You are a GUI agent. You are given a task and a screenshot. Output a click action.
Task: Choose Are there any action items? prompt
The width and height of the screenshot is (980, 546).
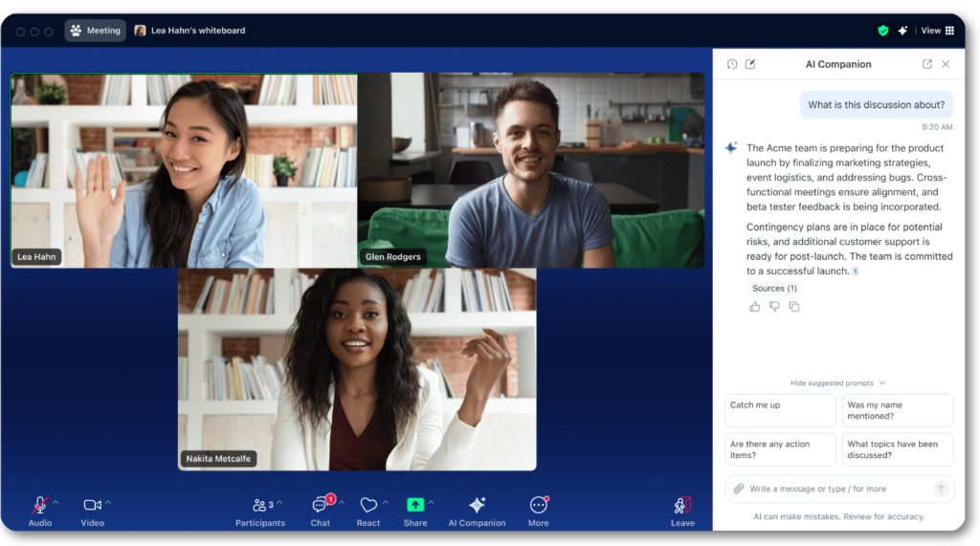[x=780, y=449]
